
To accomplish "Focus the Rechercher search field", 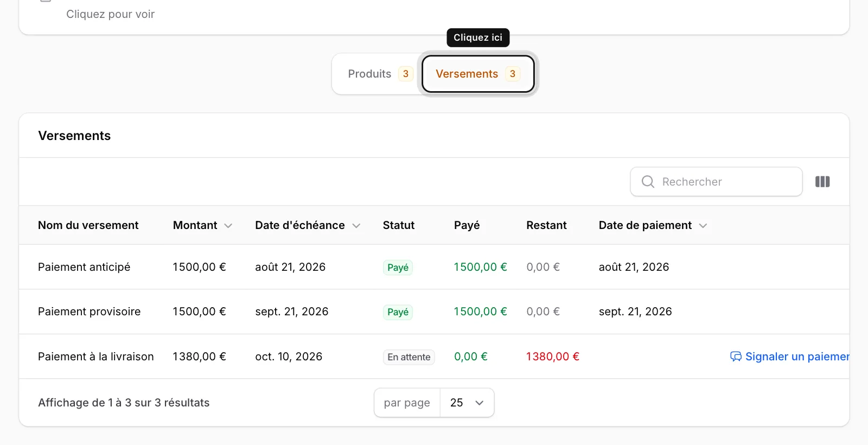I will pyautogui.click(x=716, y=182).
